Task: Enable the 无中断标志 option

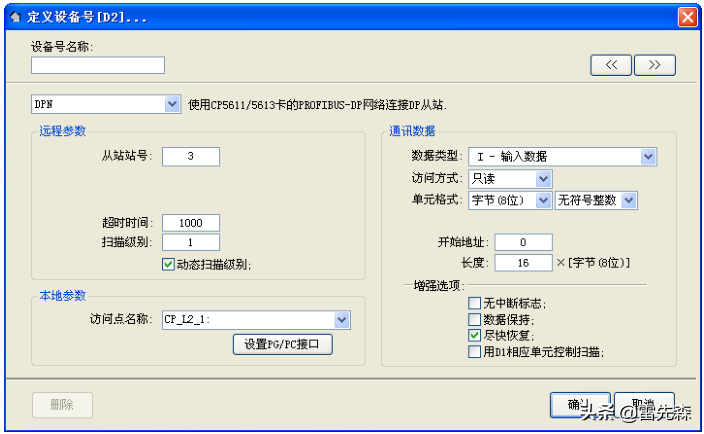Action: click(x=475, y=303)
